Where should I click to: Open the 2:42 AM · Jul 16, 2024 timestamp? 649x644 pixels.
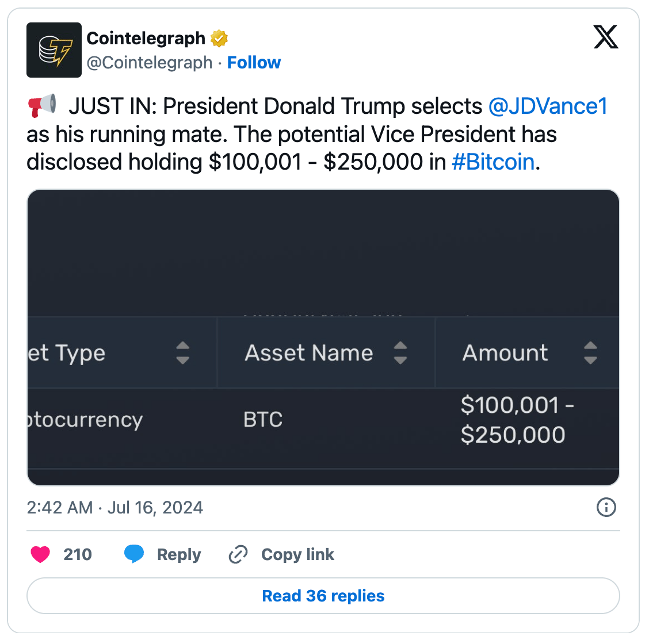point(115,508)
